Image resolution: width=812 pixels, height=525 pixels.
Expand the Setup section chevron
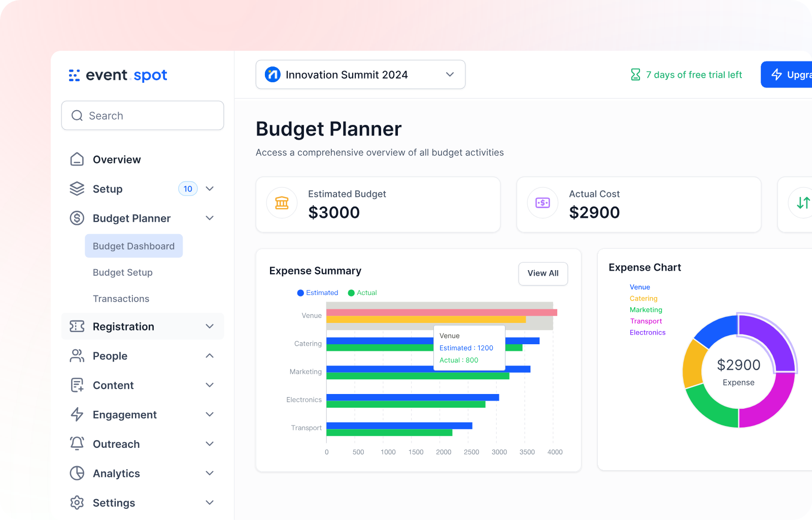tap(210, 189)
